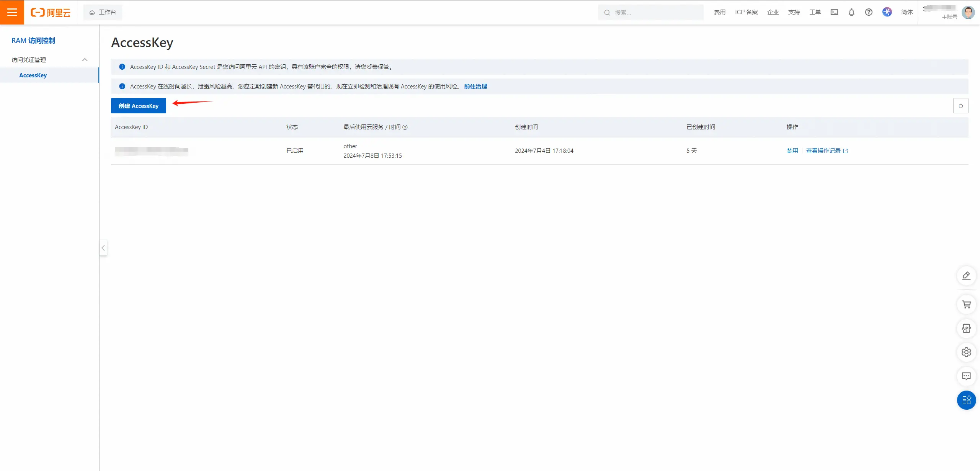Open the API floating tool icon
This screenshot has width=980, height=471.
click(x=966, y=329)
